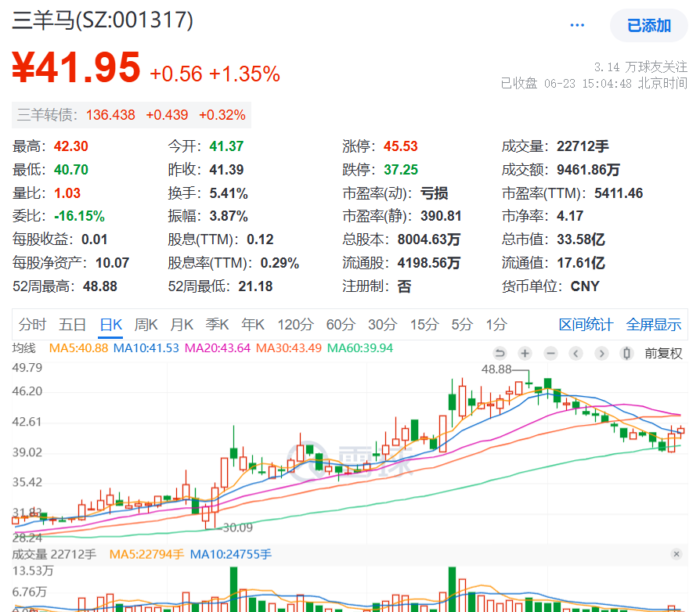Zoom out chart with minus icon
700x612 pixels.
coord(550,354)
